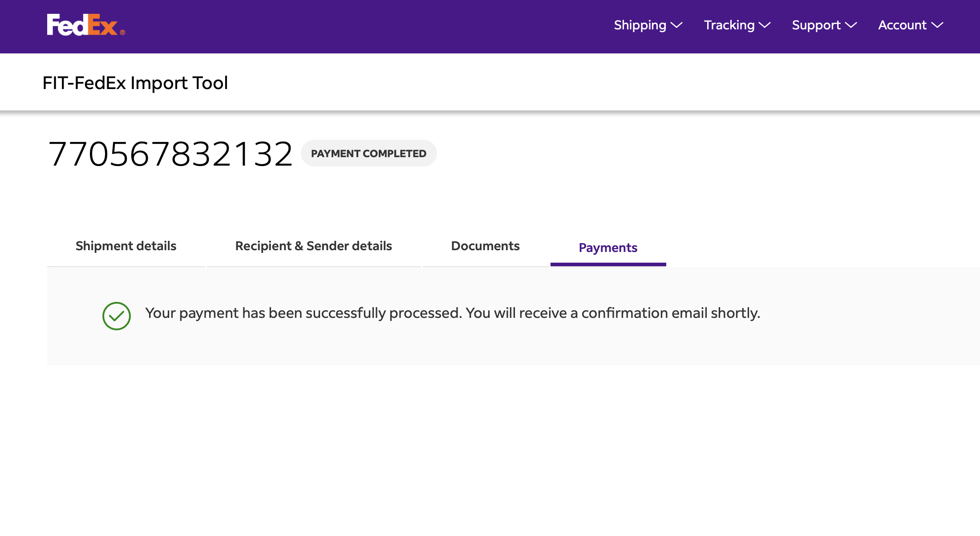Click the green success checkmark icon
Screen dimensions: 980x536
(x=117, y=316)
